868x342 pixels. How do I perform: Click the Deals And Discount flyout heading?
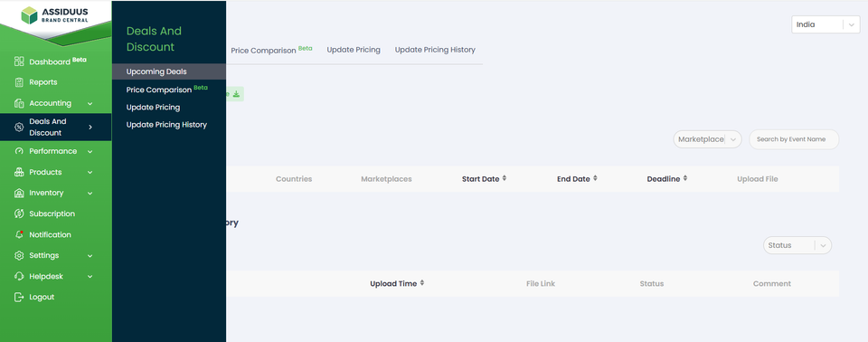pos(154,39)
